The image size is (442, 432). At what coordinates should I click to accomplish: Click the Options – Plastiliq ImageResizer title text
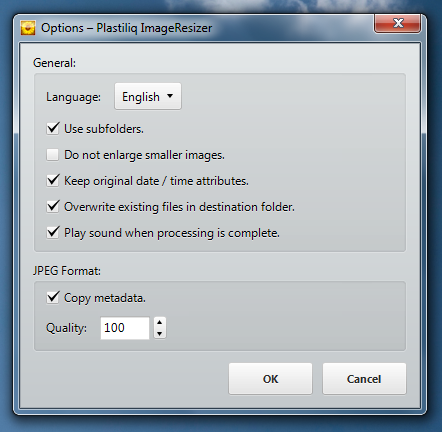[126, 28]
